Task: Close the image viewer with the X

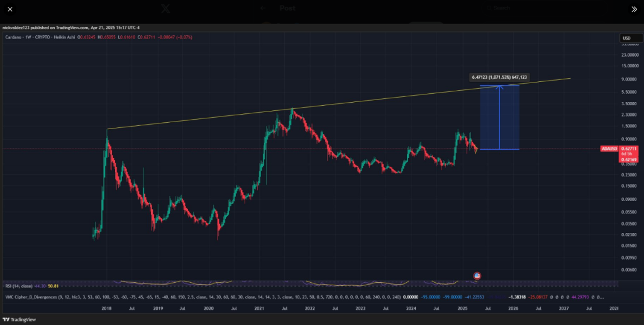Action: (x=9, y=9)
